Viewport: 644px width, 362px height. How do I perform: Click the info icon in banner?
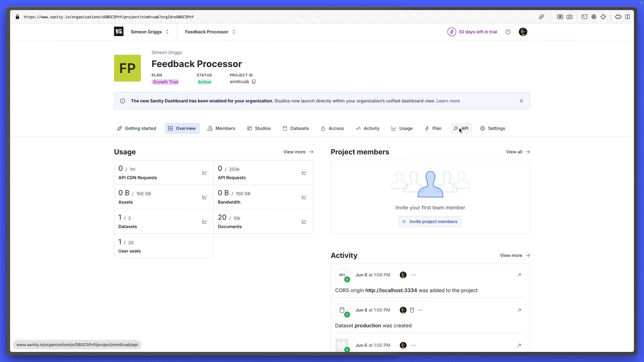click(123, 101)
